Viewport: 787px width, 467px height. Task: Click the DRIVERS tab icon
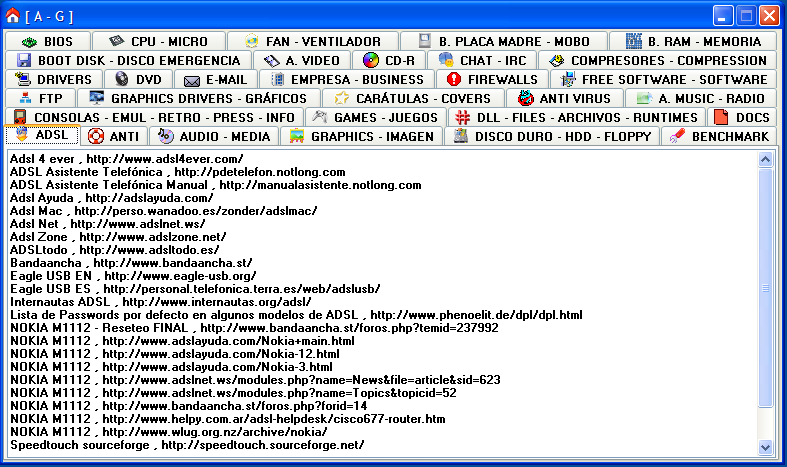coord(23,79)
